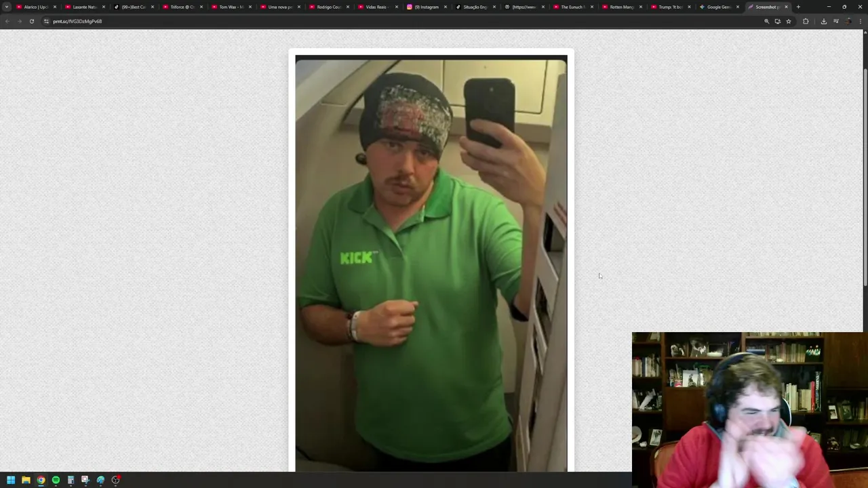Screen dimensions: 868x488
Task: Open Google Chrome from the taskbar
Action: 41,480
